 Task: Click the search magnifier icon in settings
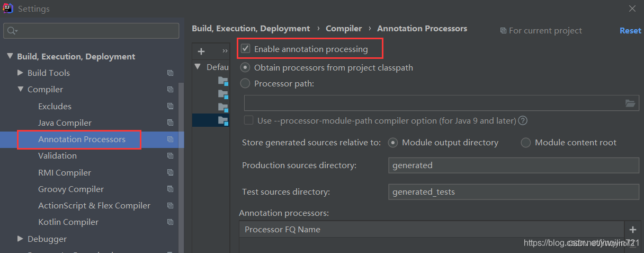[x=12, y=31]
